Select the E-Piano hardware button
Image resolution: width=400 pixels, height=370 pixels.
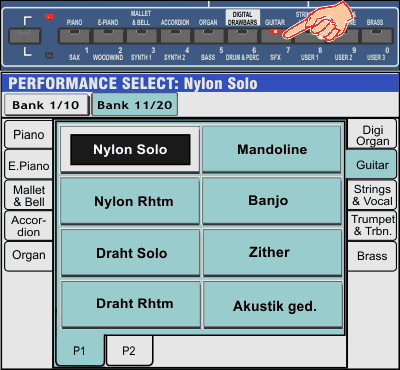click(x=108, y=36)
